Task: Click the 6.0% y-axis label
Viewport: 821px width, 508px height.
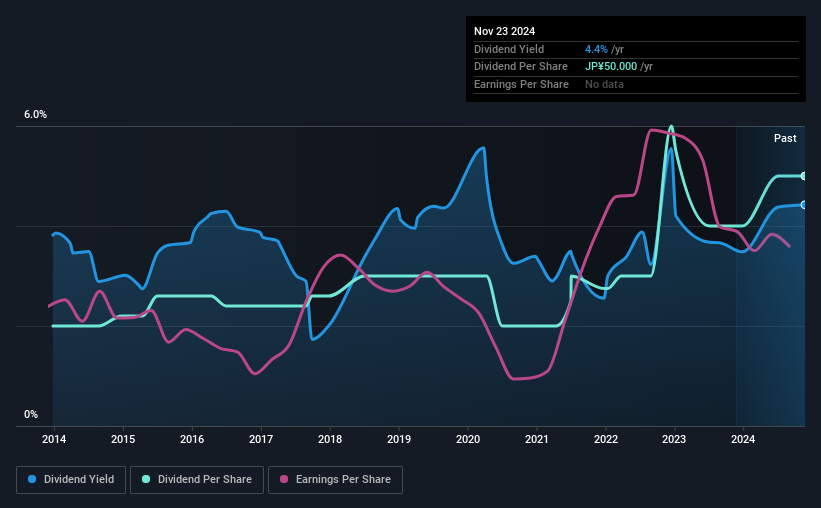Action: tap(35, 115)
